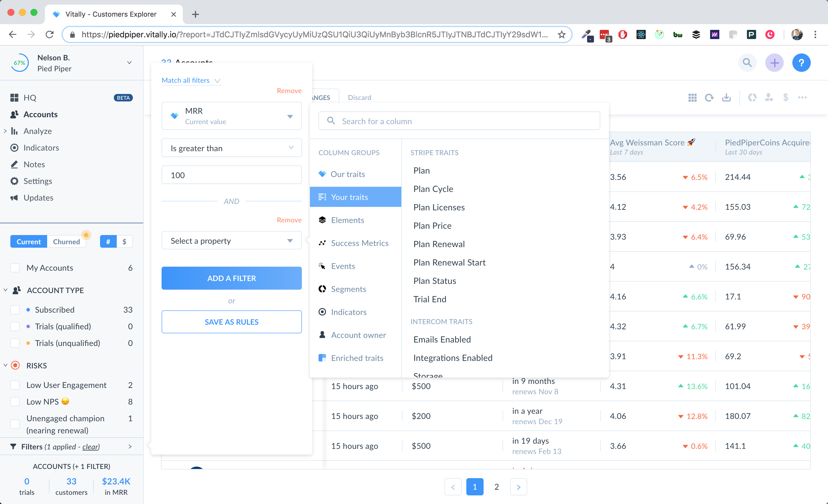Click the next page arrow

click(x=518, y=487)
